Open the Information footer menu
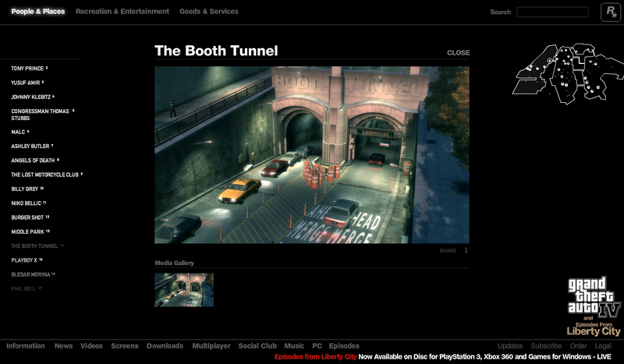 pos(26,346)
